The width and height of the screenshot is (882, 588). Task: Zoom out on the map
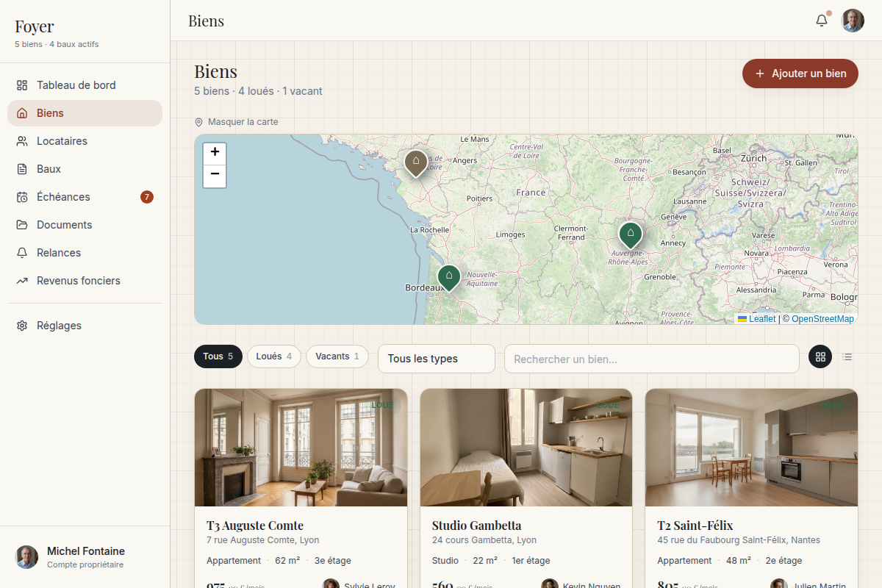(x=215, y=175)
